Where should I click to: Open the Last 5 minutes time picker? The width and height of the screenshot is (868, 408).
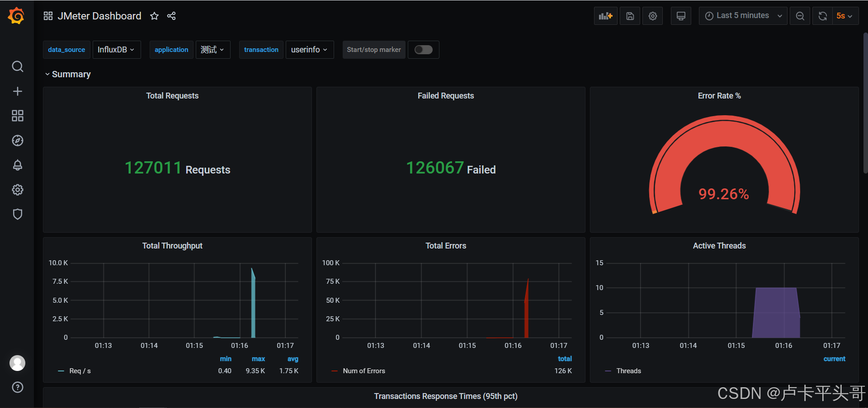click(743, 16)
